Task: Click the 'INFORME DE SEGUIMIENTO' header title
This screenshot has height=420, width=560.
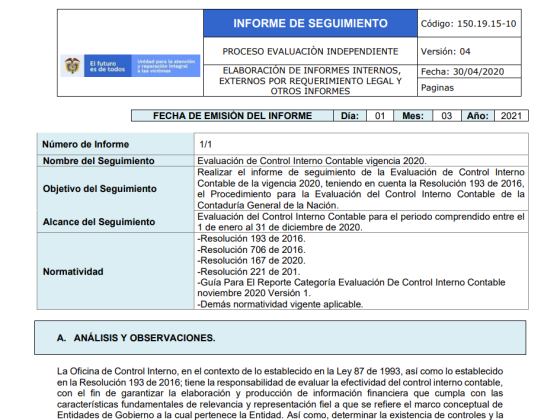Action: coord(310,24)
